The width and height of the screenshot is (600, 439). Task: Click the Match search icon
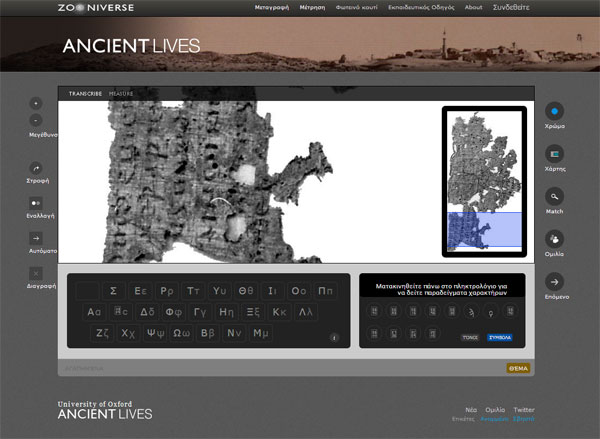point(555,196)
